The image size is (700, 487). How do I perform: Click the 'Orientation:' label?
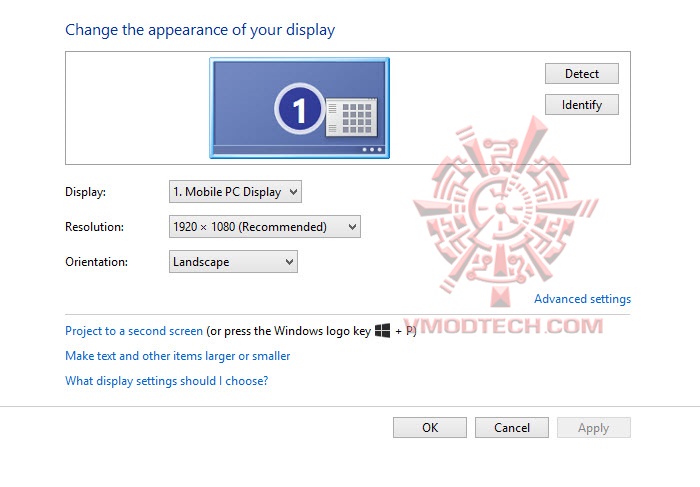tap(96, 262)
